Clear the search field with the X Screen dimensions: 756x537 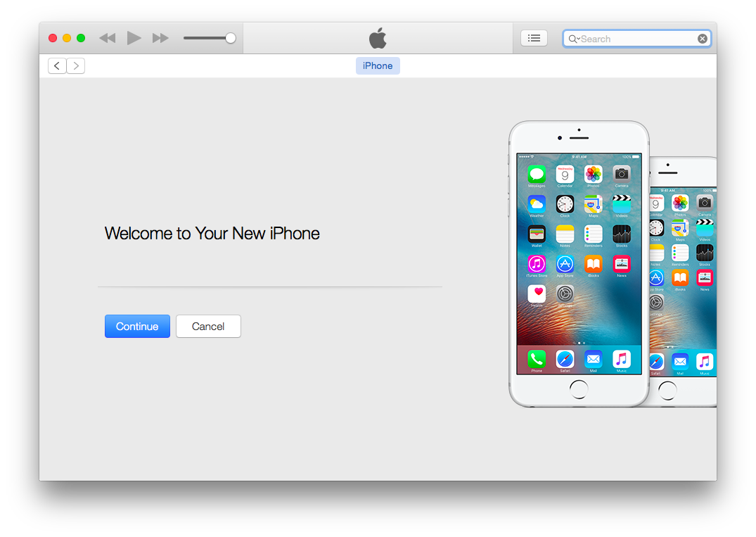coord(703,39)
